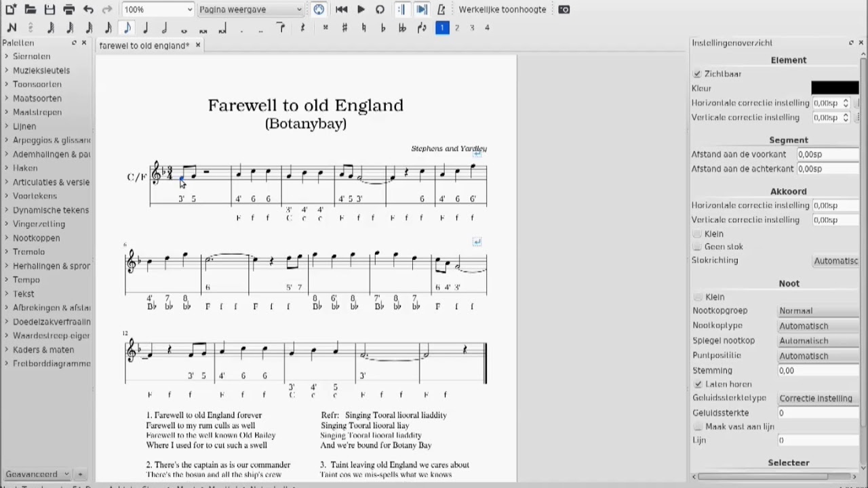Apply double sharp accidental
Image resolution: width=868 pixels, height=488 pixels.
pyautogui.click(x=325, y=28)
